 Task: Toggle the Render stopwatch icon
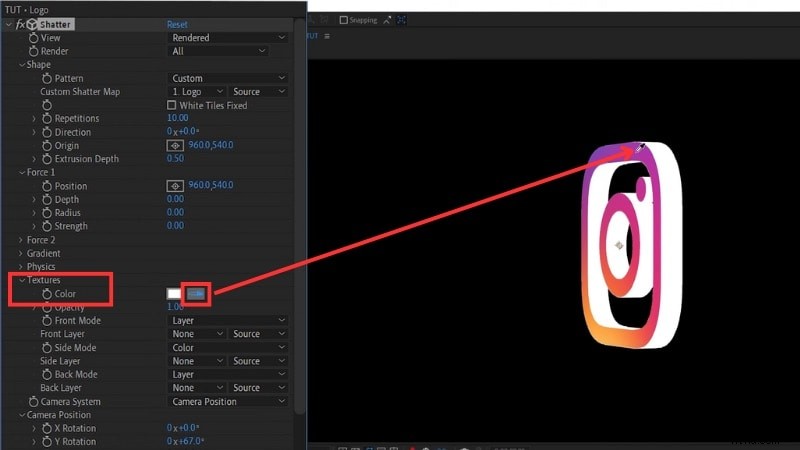click(34, 51)
